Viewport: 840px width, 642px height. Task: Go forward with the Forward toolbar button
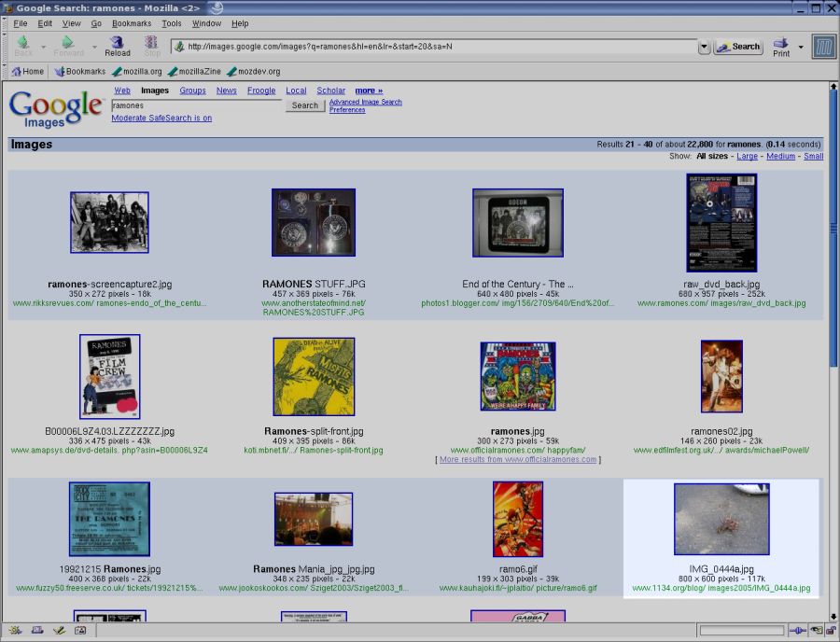(x=68, y=46)
